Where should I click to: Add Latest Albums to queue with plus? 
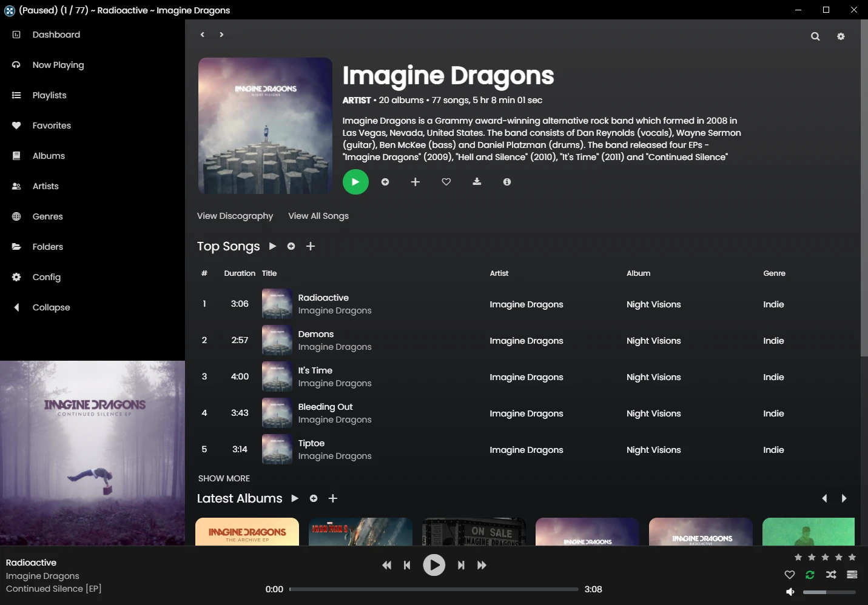[x=332, y=498]
